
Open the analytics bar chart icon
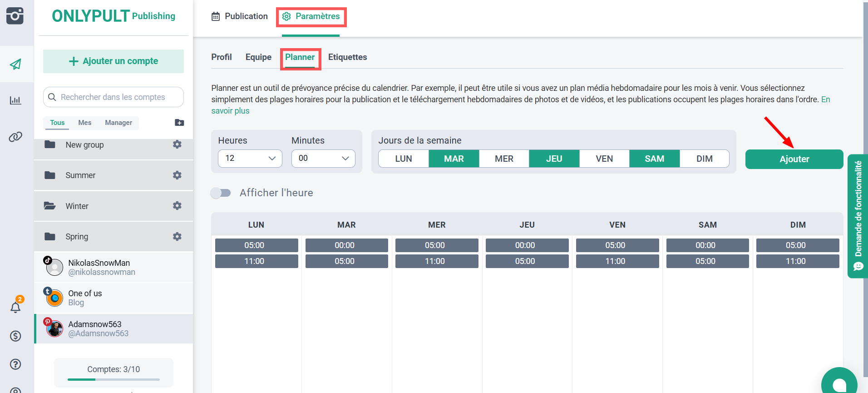15,100
